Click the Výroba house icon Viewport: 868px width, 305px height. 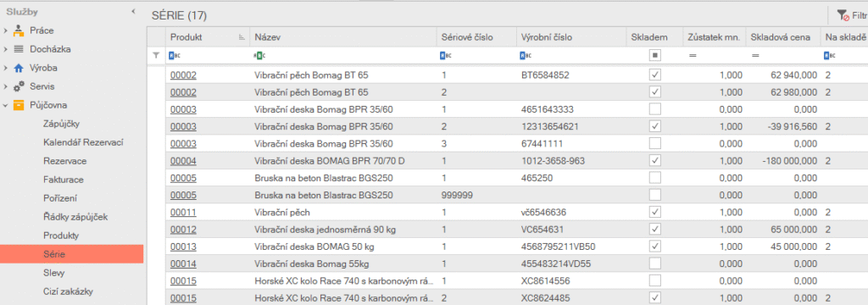[19, 68]
